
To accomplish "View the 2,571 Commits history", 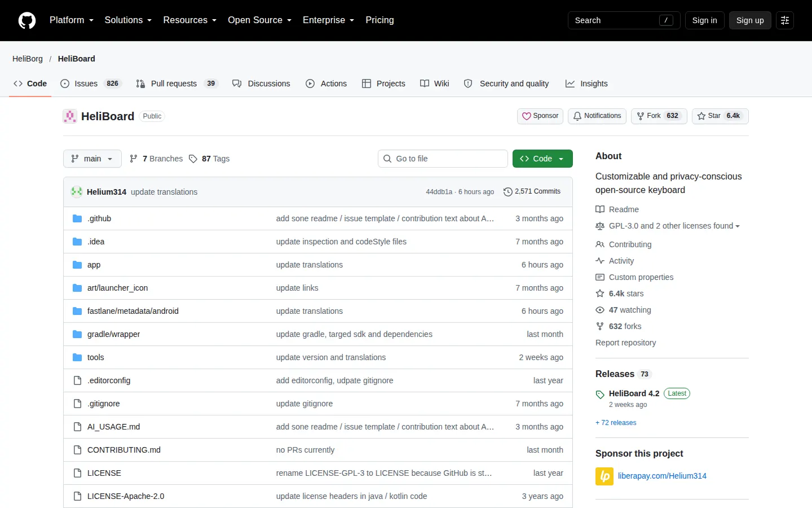I will pos(532,192).
